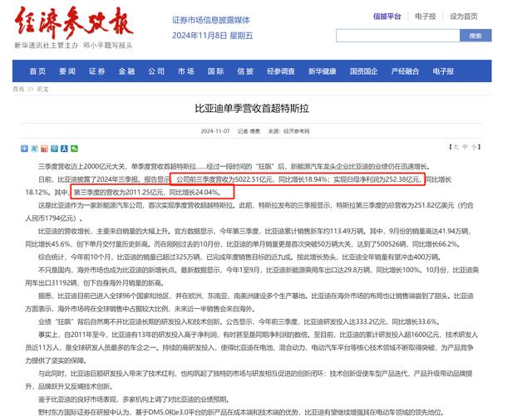Click the 证券市场信息披露媒体 tagline
This screenshot has width=532, height=416.
211,20
